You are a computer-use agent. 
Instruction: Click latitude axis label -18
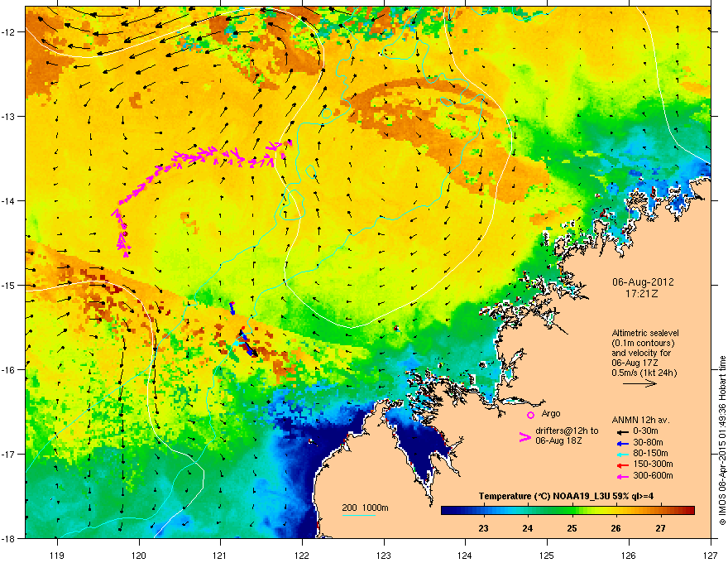point(9,538)
